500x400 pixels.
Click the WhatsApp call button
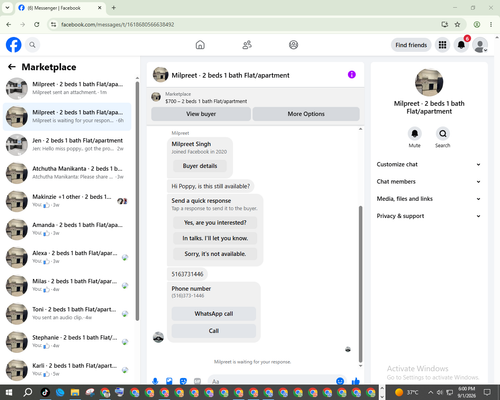click(x=214, y=314)
